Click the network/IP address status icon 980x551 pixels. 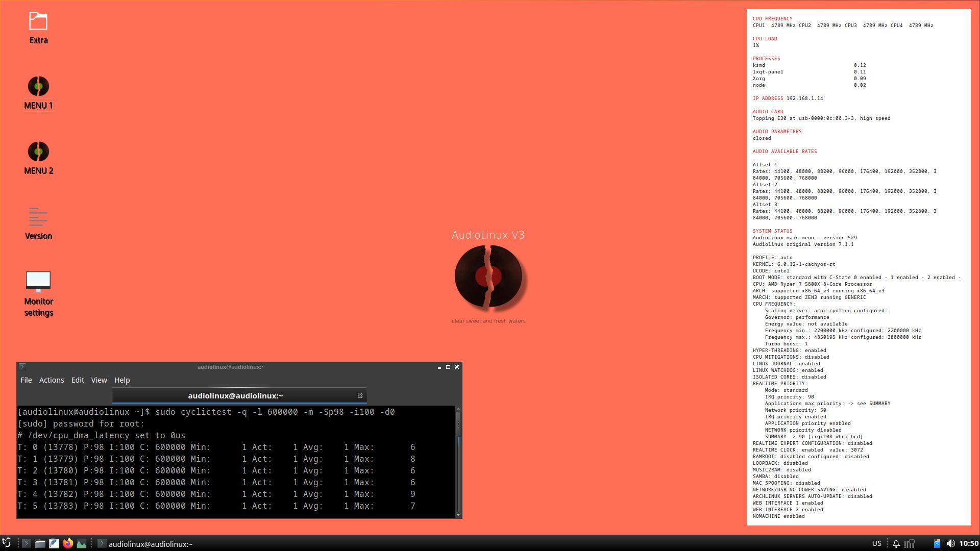pos(912,543)
